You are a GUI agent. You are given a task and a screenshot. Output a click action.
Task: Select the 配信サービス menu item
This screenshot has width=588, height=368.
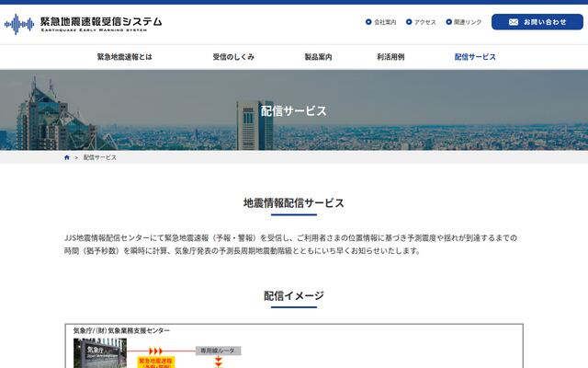click(475, 57)
